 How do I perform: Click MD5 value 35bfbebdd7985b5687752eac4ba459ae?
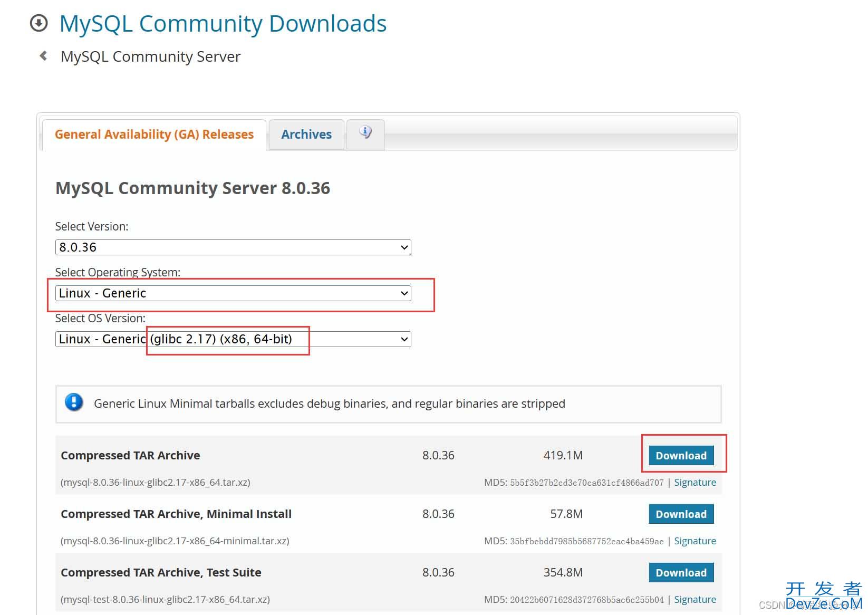click(586, 541)
